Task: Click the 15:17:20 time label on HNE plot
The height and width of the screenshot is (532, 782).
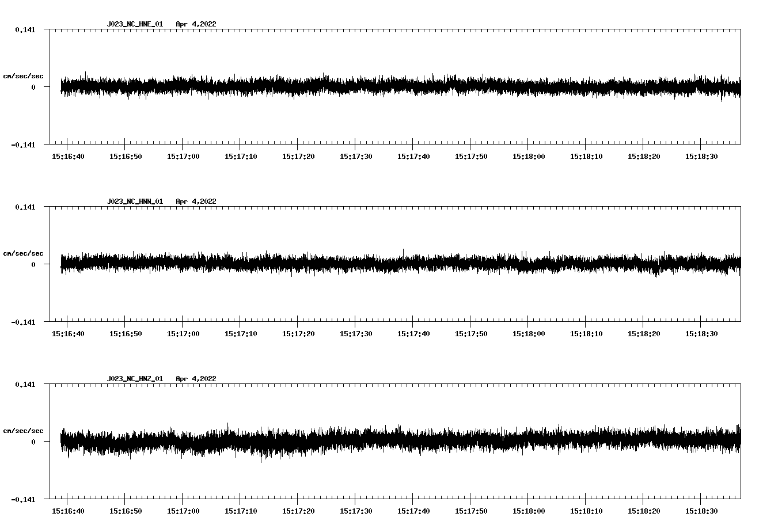Action: pyautogui.click(x=298, y=157)
